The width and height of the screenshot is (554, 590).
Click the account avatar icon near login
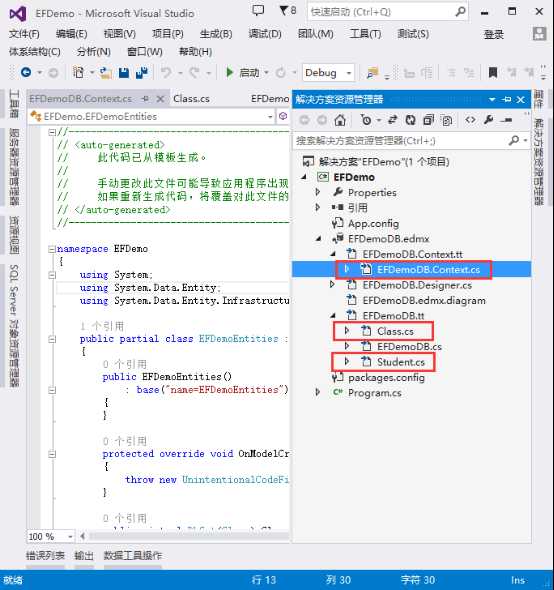coord(539,34)
